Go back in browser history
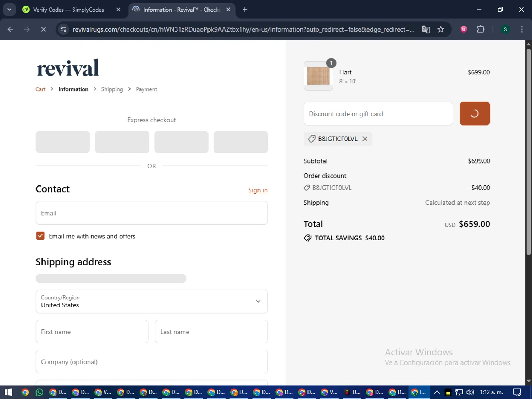Screen dimensions: 532x399 [10, 29]
